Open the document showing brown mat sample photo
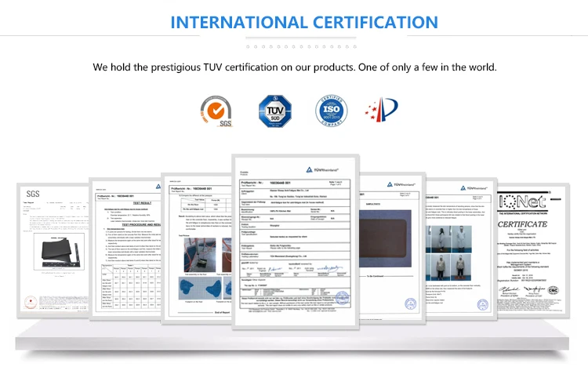Image resolution: width=588 pixels, height=374 pixels. pyautogui.click(x=392, y=248)
